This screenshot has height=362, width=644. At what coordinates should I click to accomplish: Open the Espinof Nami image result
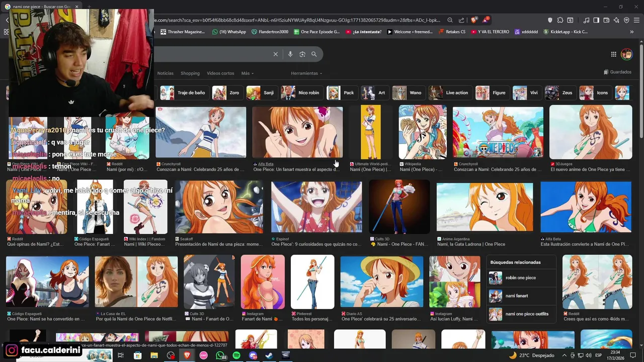click(x=316, y=207)
